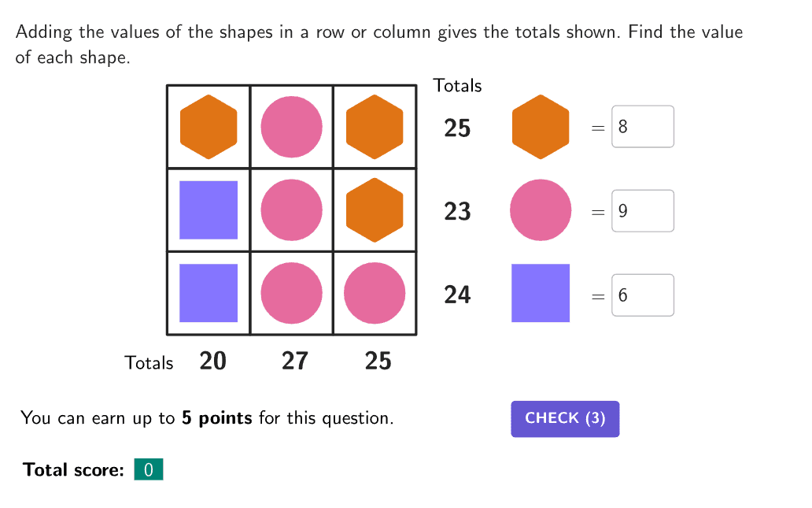The image size is (812, 508).
Task: Focus the hexagon answer field containing 8
Action: pyautogui.click(x=642, y=127)
